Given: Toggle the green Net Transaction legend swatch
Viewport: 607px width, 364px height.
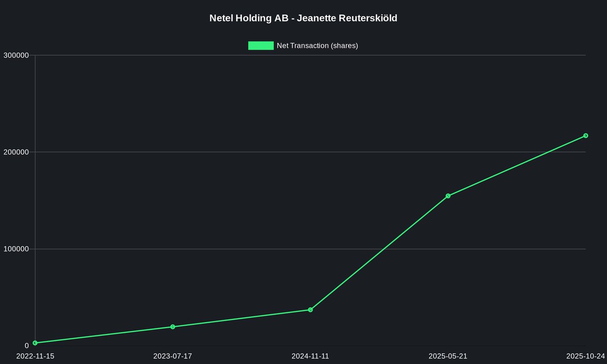Looking at the screenshot, I should (x=261, y=45).
